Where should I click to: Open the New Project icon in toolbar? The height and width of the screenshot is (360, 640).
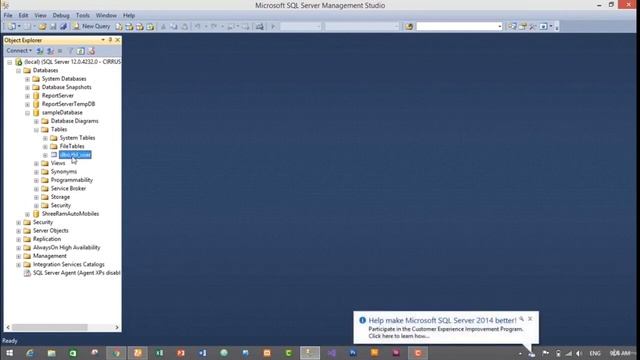click(x=12, y=27)
